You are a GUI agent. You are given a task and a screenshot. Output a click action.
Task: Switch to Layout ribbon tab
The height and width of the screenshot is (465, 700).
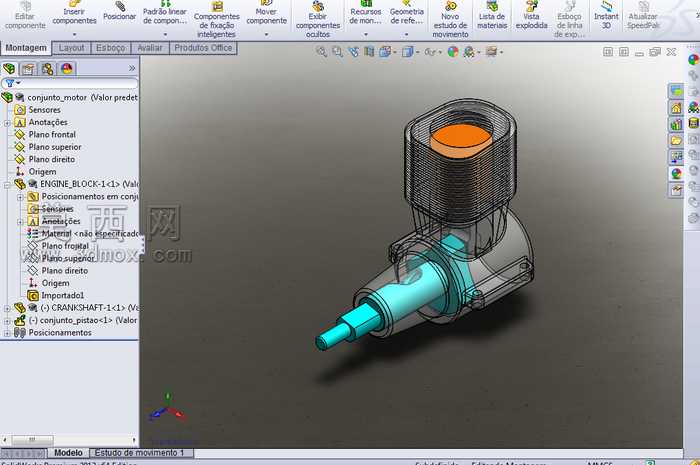[71, 48]
